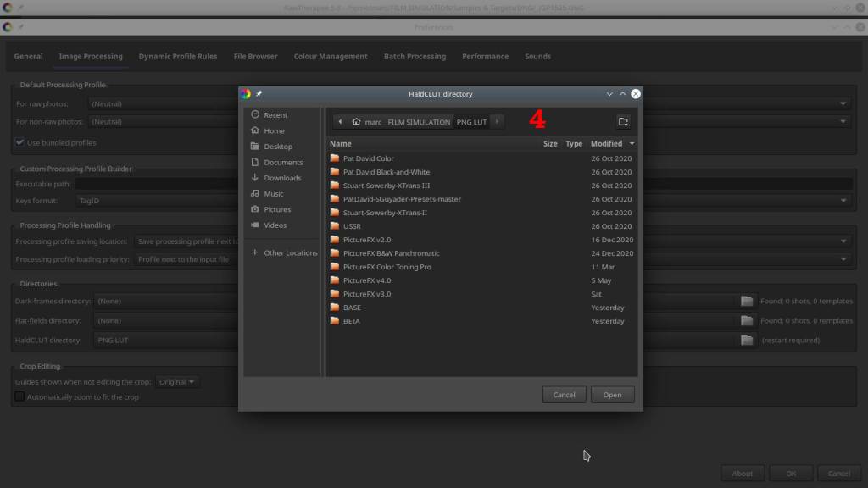Click the FILM SIMULATION path segment
Image resolution: width=868 pixels, height=488 pixels.
click(419, 122)
